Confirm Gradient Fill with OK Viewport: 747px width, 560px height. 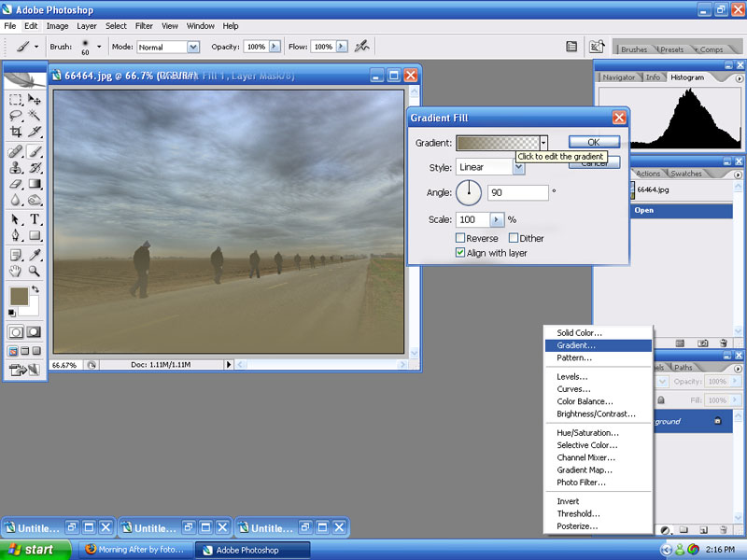(594, 142)
